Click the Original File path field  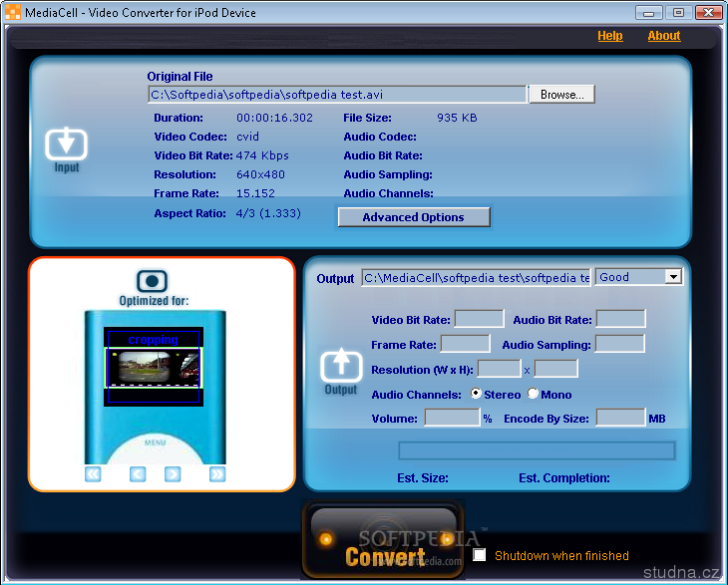(x=337, y=94)
